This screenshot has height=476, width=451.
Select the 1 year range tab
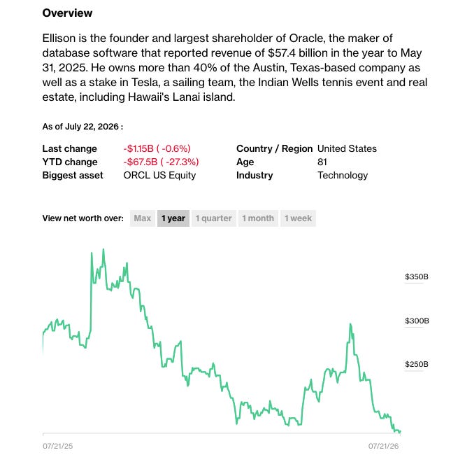[x=173, y=218]
